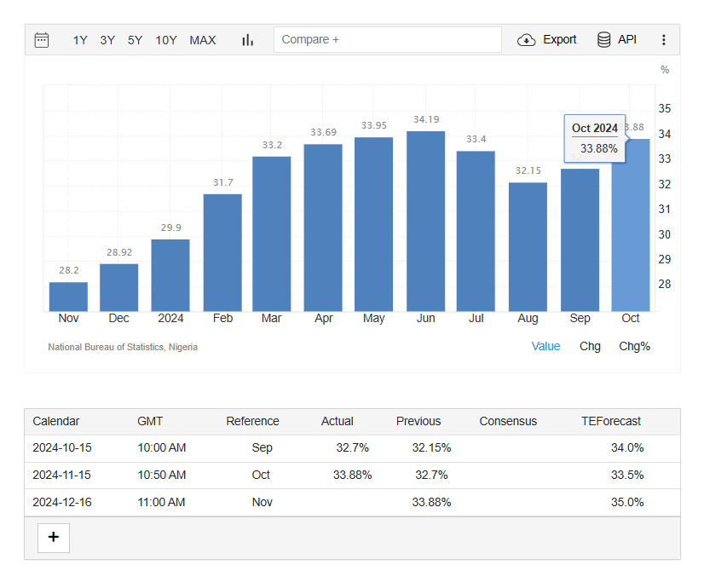Image resolution: width=704 pixels, height=588 pixels.
Task: Click the Oct 2024 tooltip on the chart
Action: click(x=594, y=138)
